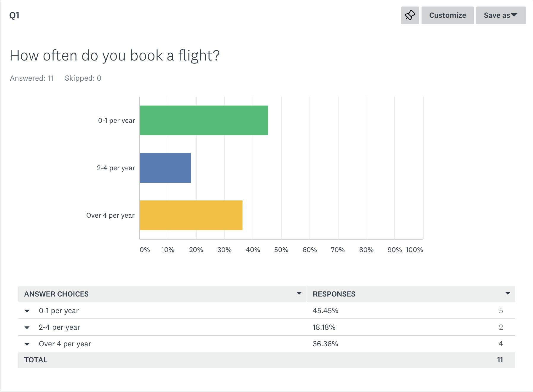Viewport: 533px width, 392px height.
Task: Click the pin icon button
Action: tap(410, 15)
